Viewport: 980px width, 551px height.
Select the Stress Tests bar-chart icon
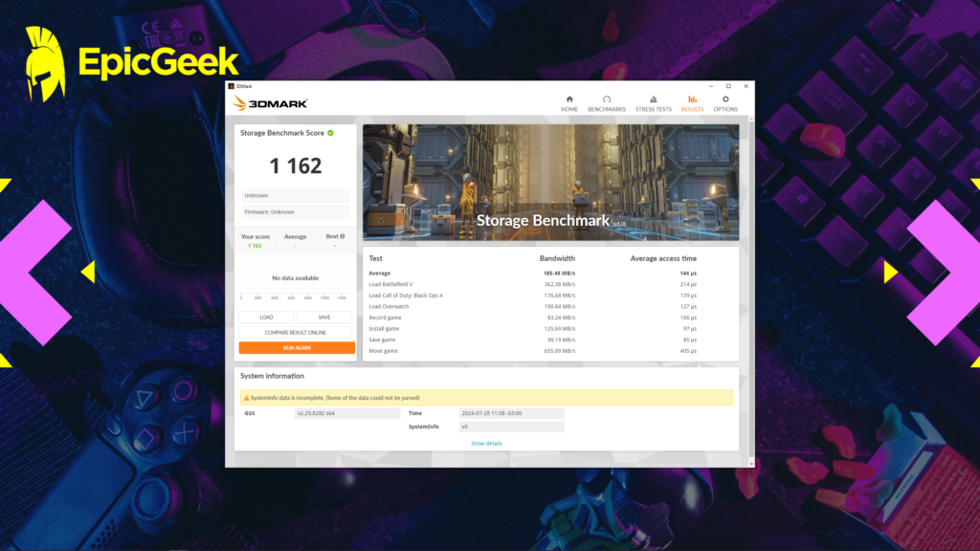pyautogui.click(x=653, y=98)
